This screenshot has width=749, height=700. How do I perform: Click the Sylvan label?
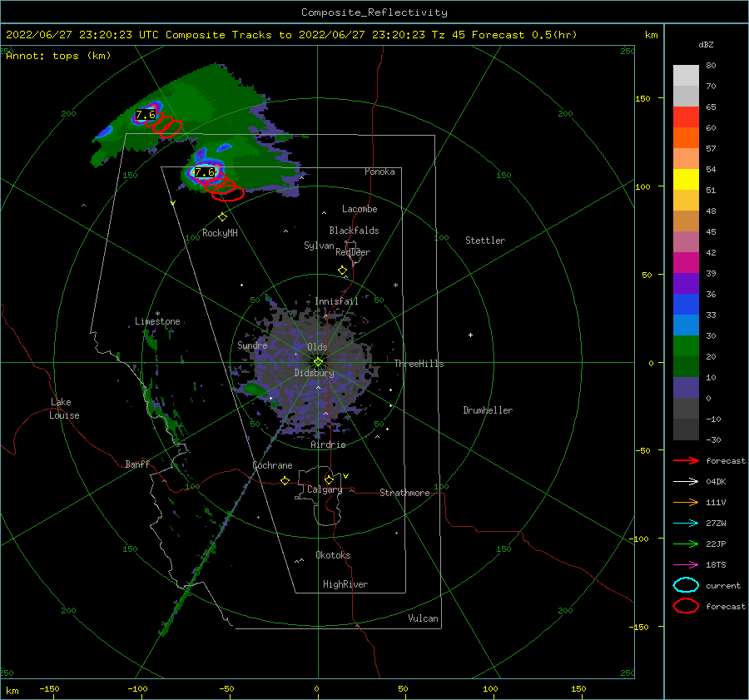319,246
